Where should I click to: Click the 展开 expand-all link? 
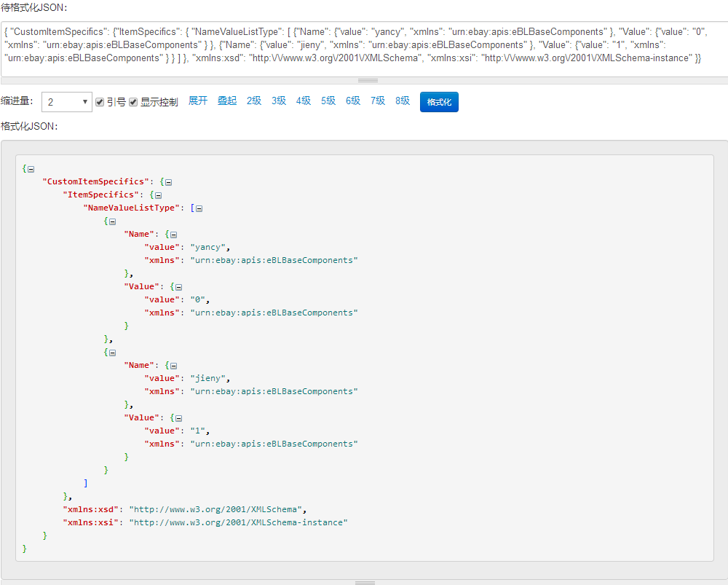point(198,101)
